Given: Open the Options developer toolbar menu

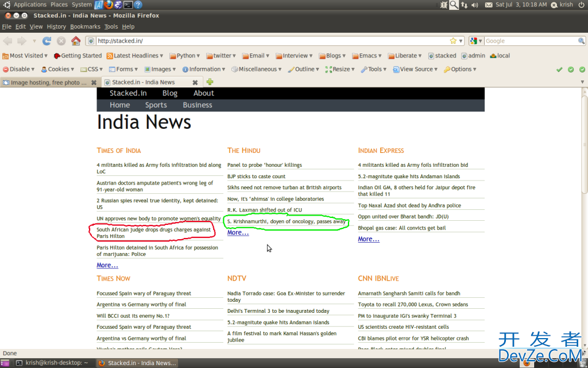Looking at the screenshot, I should point(460,69).
